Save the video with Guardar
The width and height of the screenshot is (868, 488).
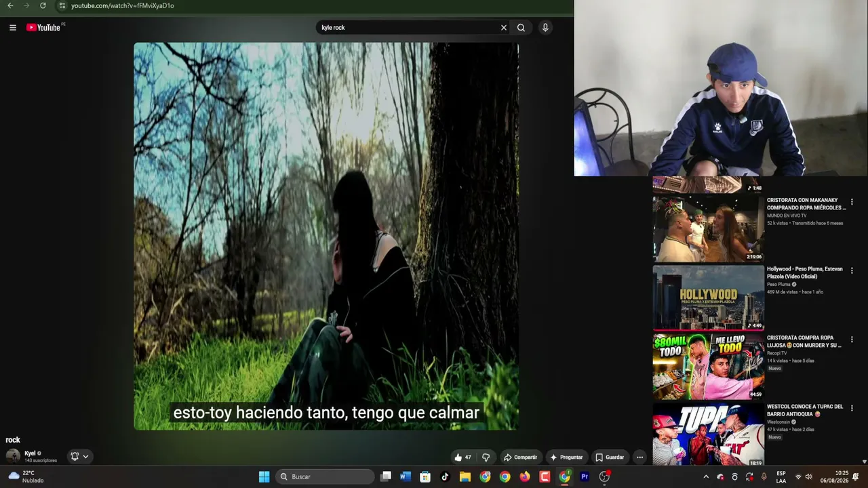click(610, 457)
